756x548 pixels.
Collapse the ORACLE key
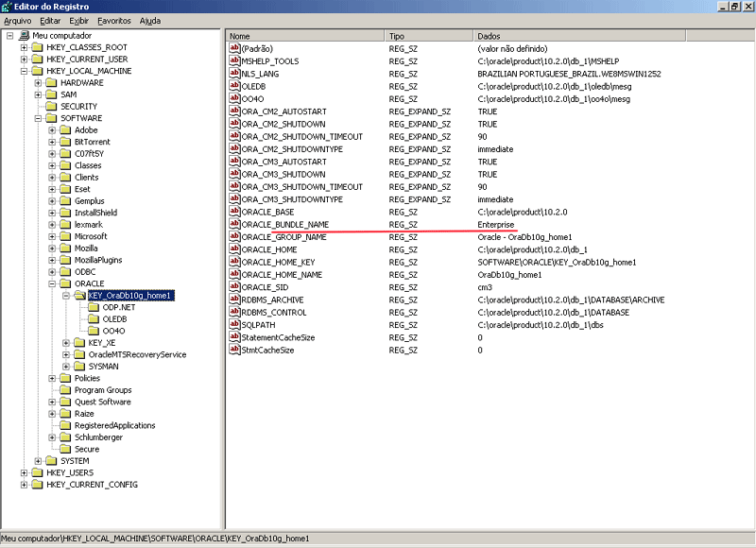(52, 283)
